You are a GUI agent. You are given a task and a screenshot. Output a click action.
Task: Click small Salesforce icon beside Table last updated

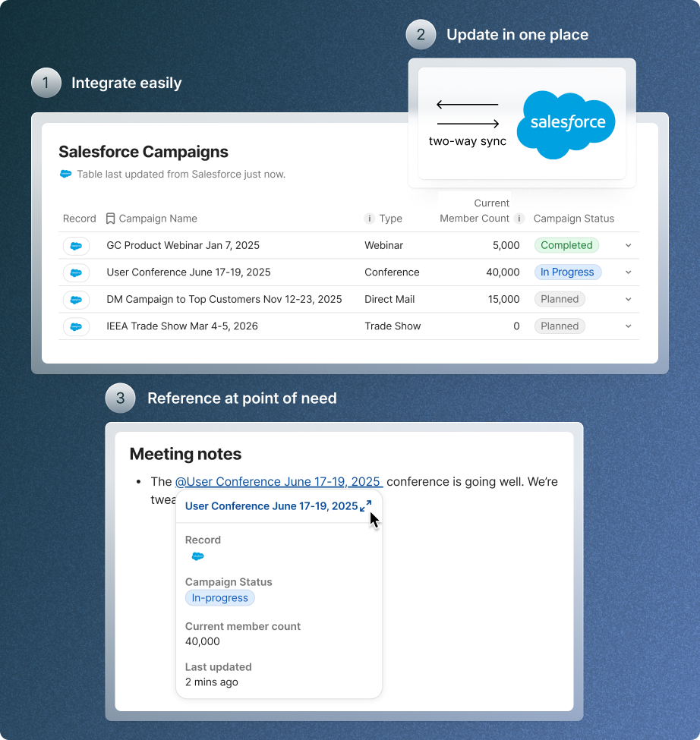pos(65,174)
